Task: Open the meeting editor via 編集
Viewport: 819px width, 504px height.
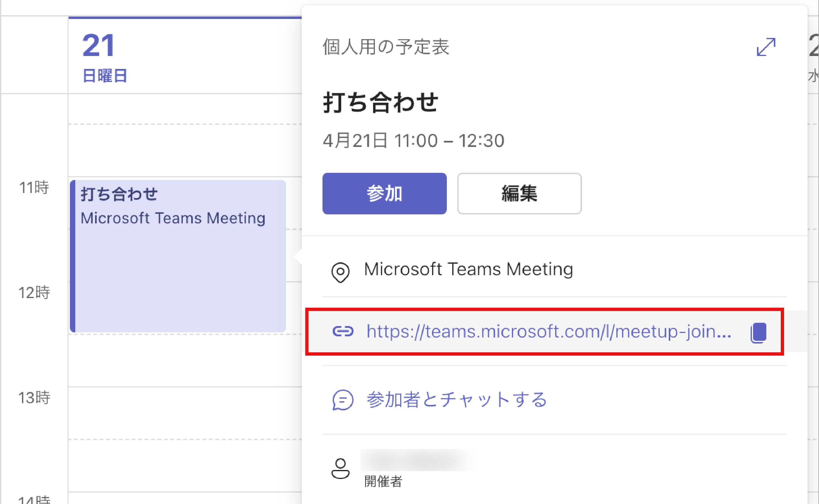Action: point(519,194)
